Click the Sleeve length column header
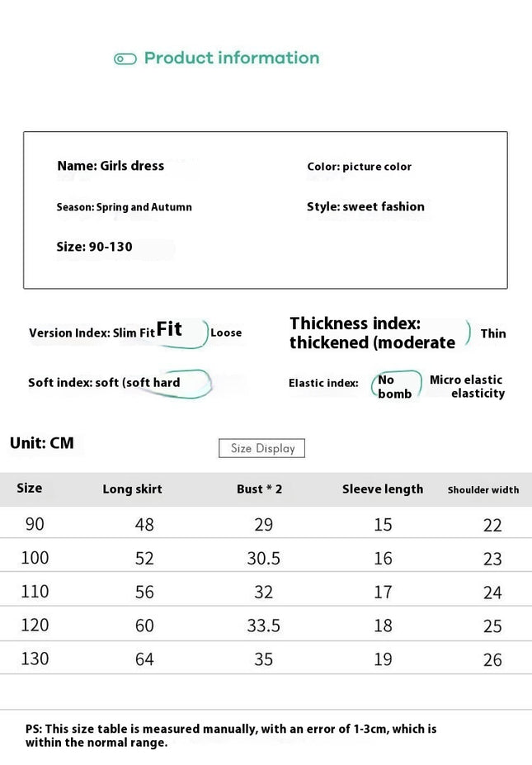Viewport: 532px width, 765px height. [x=383, y=489]
